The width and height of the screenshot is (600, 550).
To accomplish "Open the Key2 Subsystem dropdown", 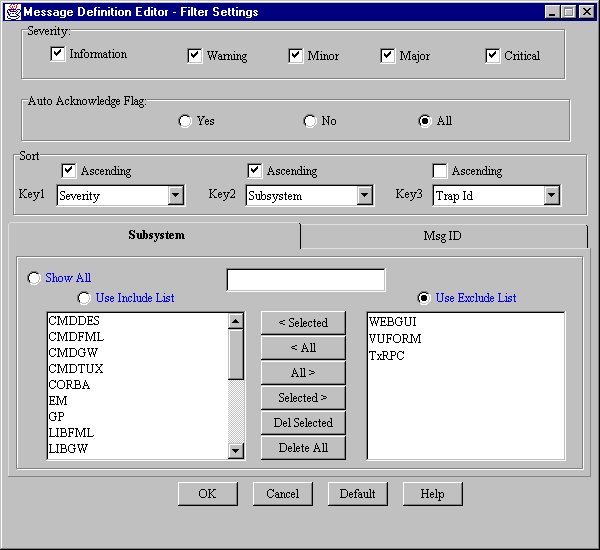I will (365, 196).
